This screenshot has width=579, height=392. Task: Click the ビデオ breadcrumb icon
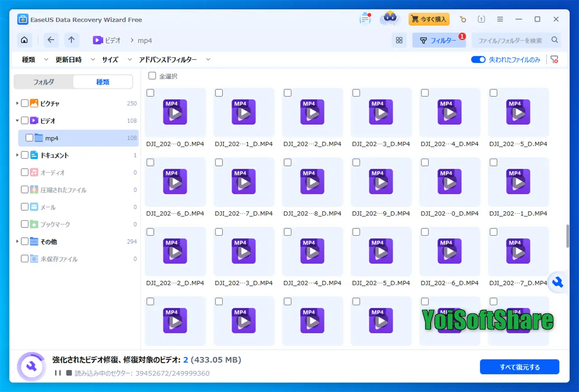pyautogui.click(x=98, y=40)
